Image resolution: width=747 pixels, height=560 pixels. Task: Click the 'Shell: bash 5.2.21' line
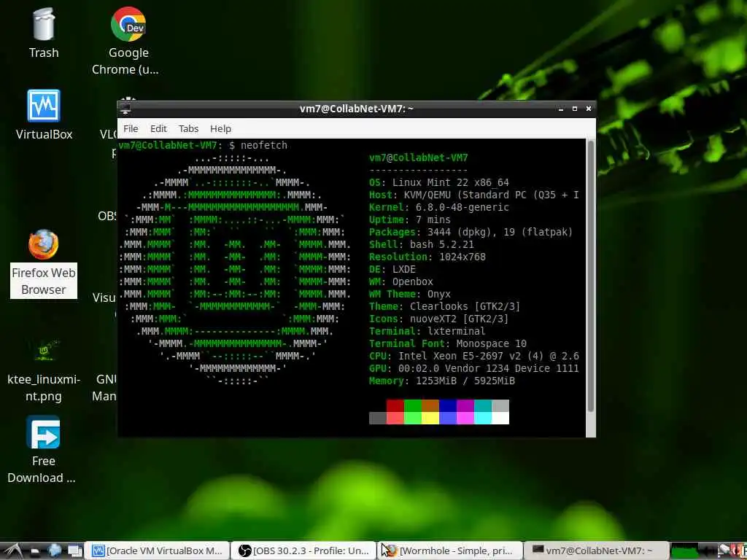[421, 244]
